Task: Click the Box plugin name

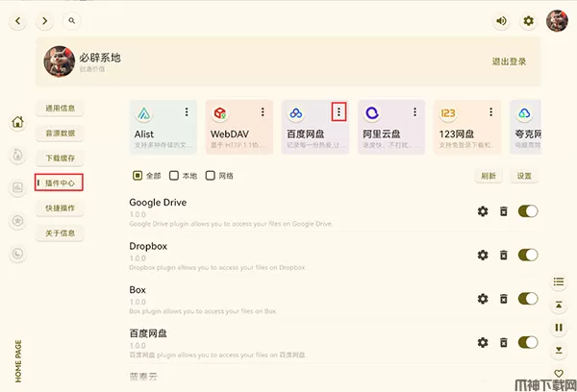Action: coord(138,290)
